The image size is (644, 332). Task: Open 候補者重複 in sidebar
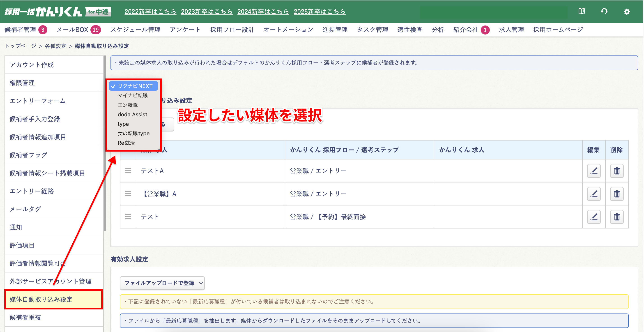[54, 318]
